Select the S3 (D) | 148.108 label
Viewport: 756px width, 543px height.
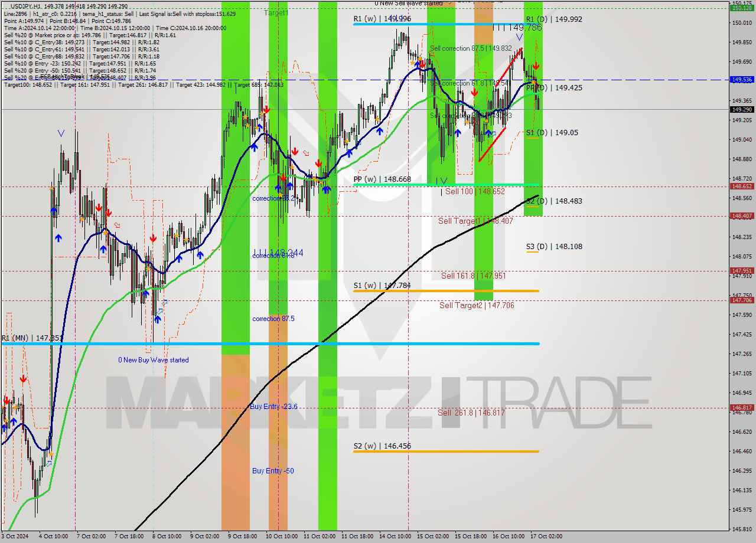coord(554,246)
